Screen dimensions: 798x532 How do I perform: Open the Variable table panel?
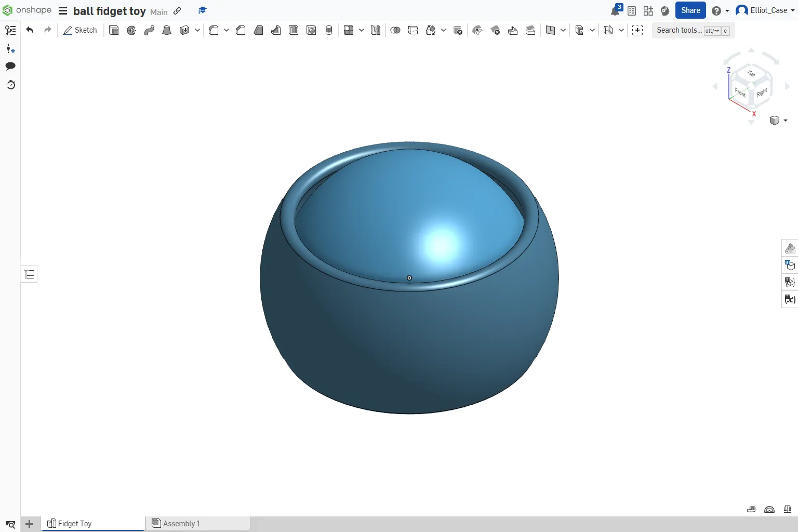[x=790, y=299]
